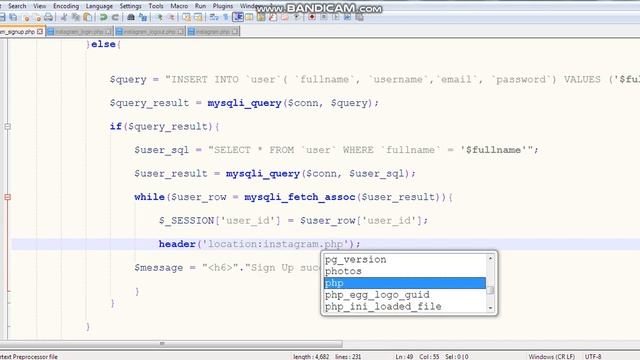This screenshot has height=360, width=640.
Task: Open the Plugins menu
Action: (223, 6)
